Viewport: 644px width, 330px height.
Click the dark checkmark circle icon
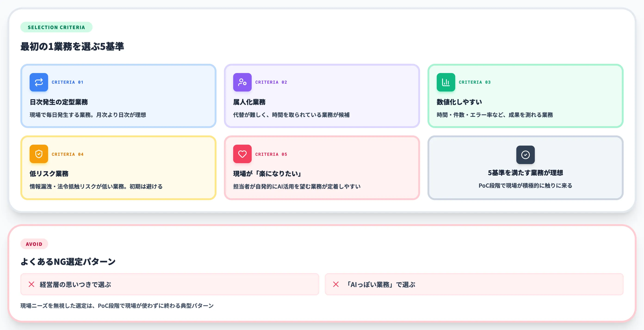coord(525,155)
